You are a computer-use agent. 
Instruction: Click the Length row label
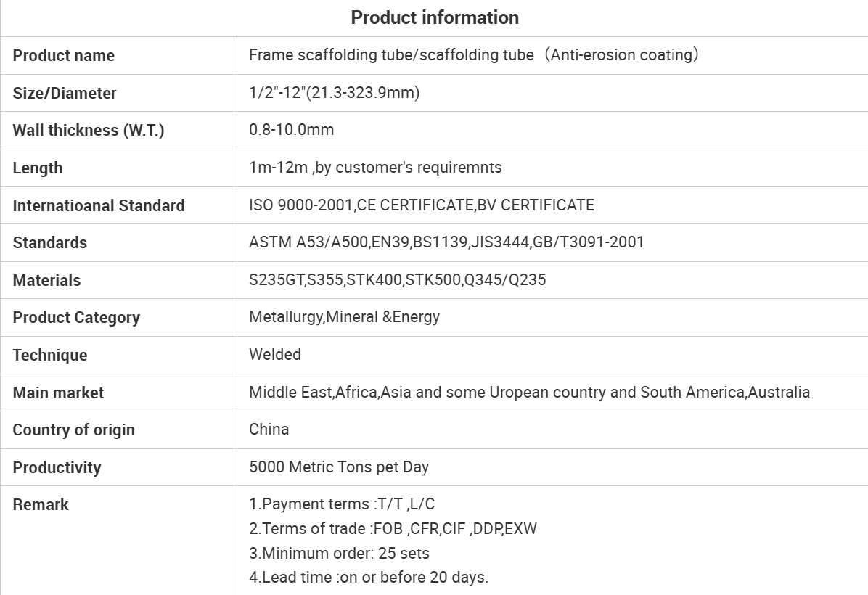38,168
